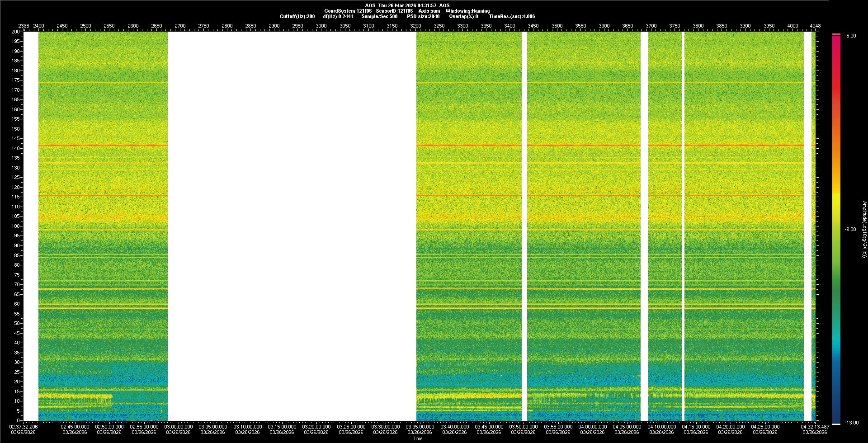Image resolution: width=868 pixels, height=443 pixels.
Task: Click the 100 Hz frequency axis label
Action: 15,226
